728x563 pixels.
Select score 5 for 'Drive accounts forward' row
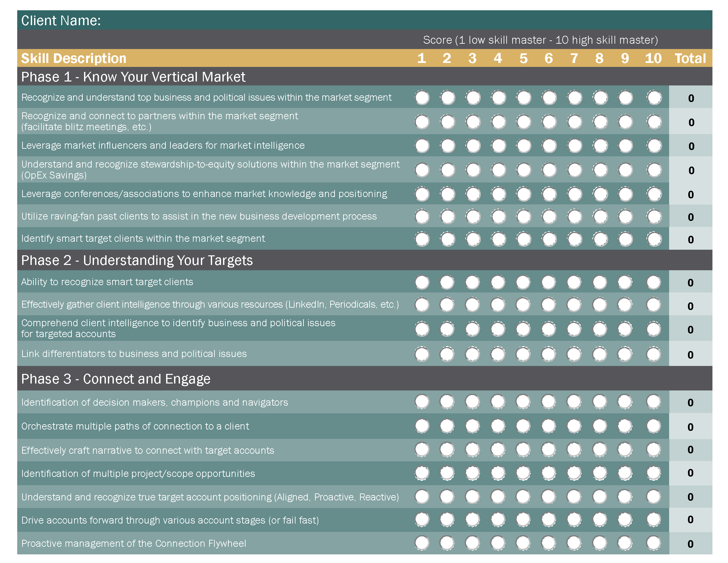click(x=523, y=520)
